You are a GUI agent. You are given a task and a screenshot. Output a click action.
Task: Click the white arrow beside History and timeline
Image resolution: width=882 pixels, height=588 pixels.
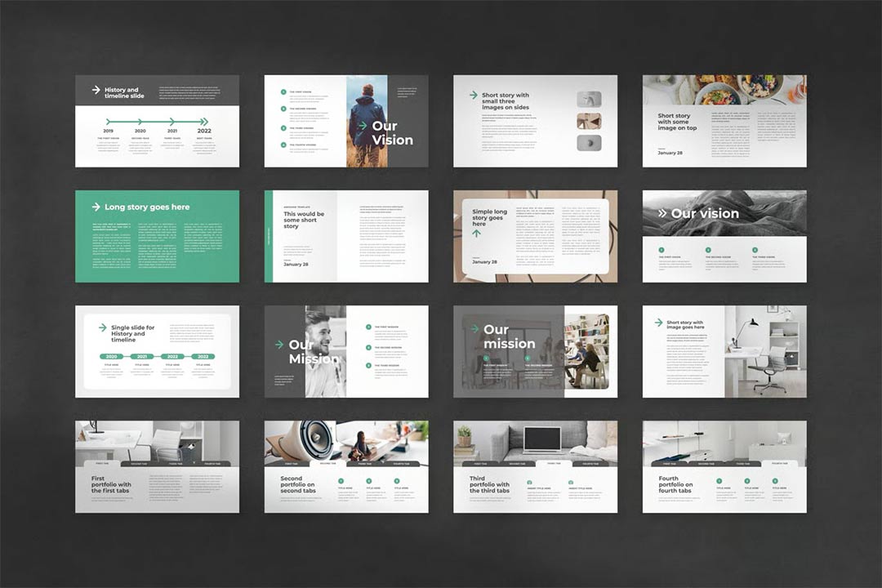pos(96,90)
